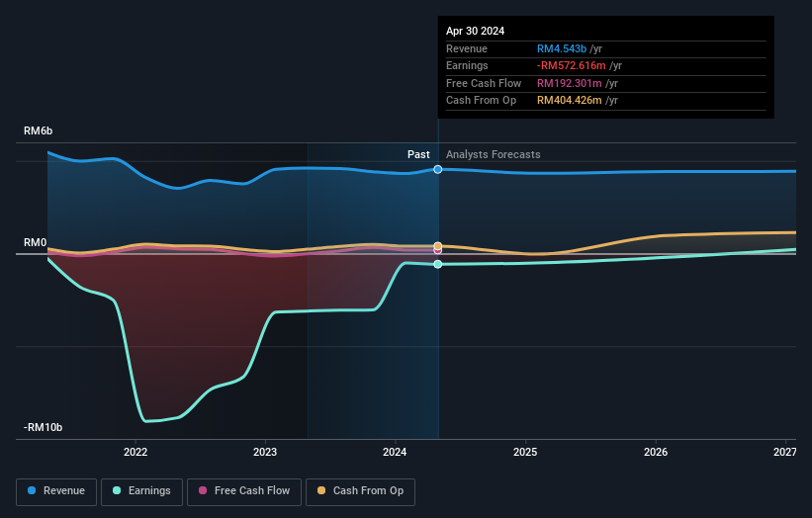This screenshot has width=812, height=518.
Task: Click the Past label
Action: [418, 155]
